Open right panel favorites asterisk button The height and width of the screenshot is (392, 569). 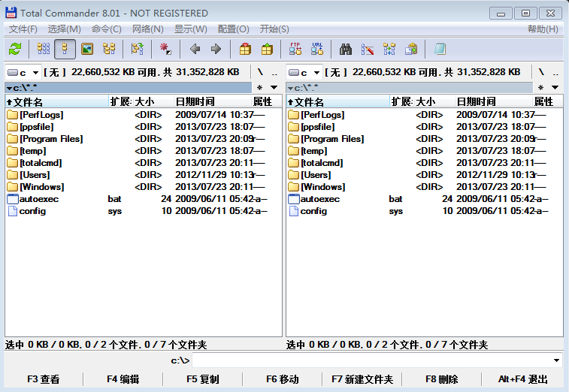540,87
